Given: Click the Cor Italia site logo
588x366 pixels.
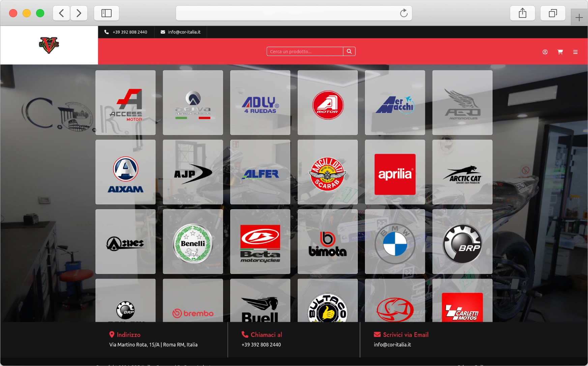Looking at the screenshot, I should point(49,45).
